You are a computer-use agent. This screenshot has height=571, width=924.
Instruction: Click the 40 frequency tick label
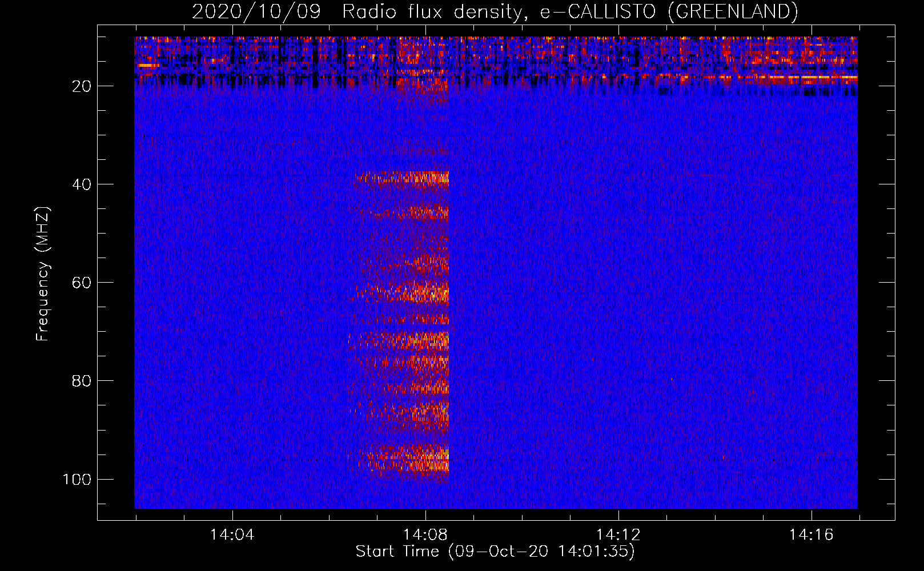pos(82,184)
